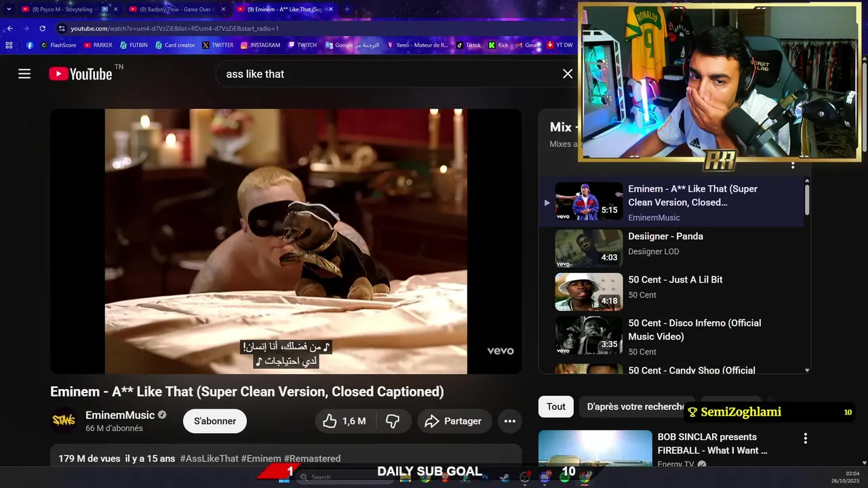Screen dimensions: 868x488
Task: Open the YT DW bookmark
Action: pos(559,45)
